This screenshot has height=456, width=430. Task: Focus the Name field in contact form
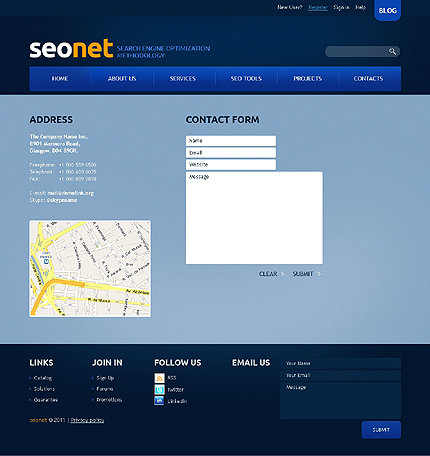[x=231, y=141]
